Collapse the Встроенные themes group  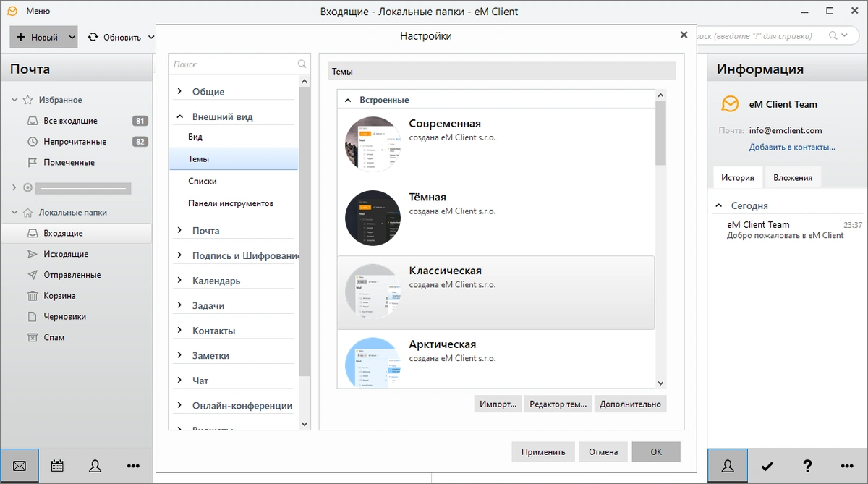(x=347, y=100)
